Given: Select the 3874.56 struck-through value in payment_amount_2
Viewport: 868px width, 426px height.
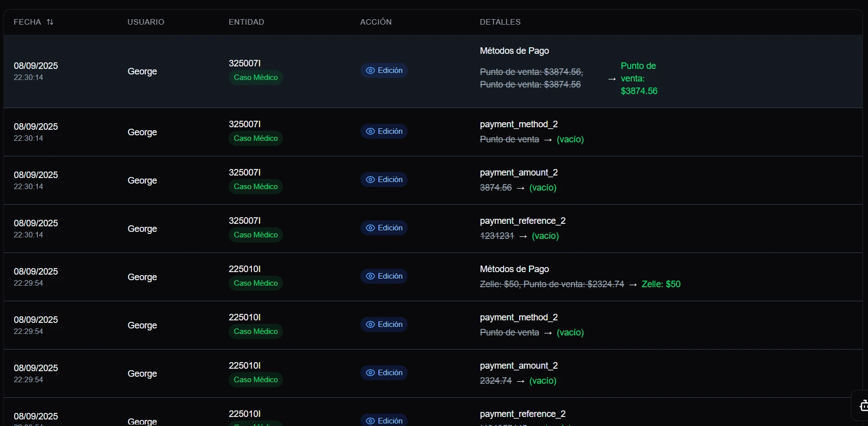Looking at the screenshot, I should (496, 188).
